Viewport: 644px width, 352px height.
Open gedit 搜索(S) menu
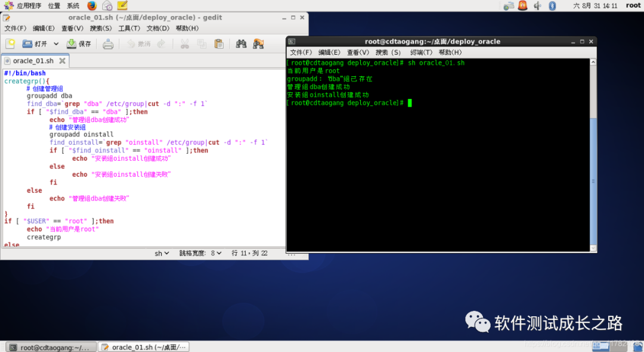101,29
